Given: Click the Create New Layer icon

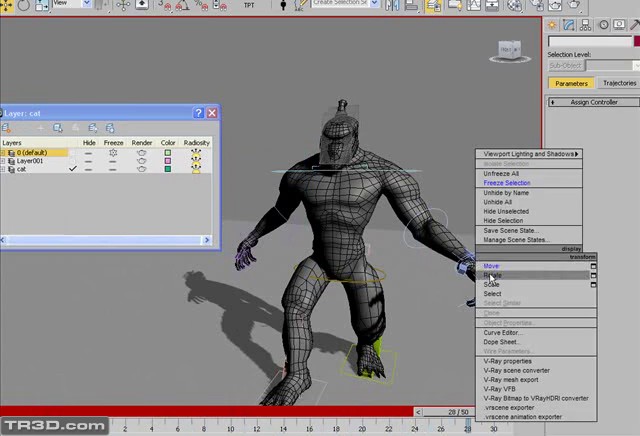Looking at the screenshot, I should click(9, 128).
